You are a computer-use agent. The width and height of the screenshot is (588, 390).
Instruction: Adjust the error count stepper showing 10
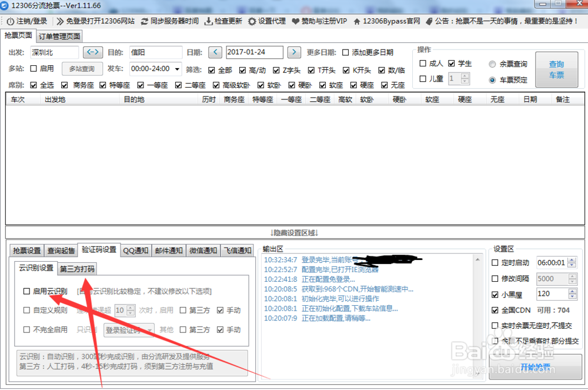131,310
